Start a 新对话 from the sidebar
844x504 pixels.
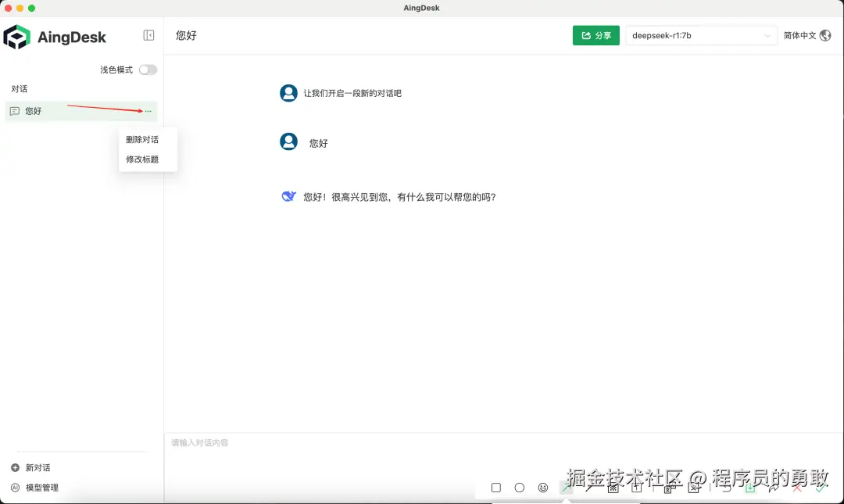click(x=38, y=468)
